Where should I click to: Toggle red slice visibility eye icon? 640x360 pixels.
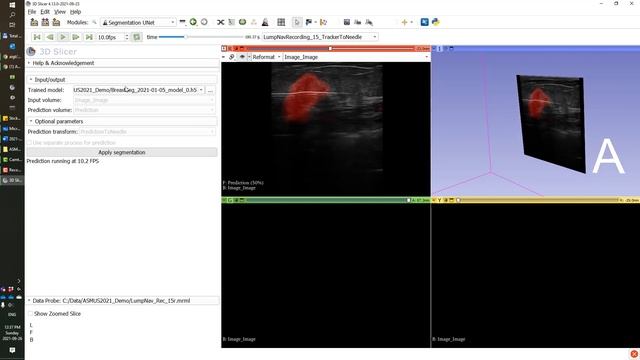click(242, 57)
